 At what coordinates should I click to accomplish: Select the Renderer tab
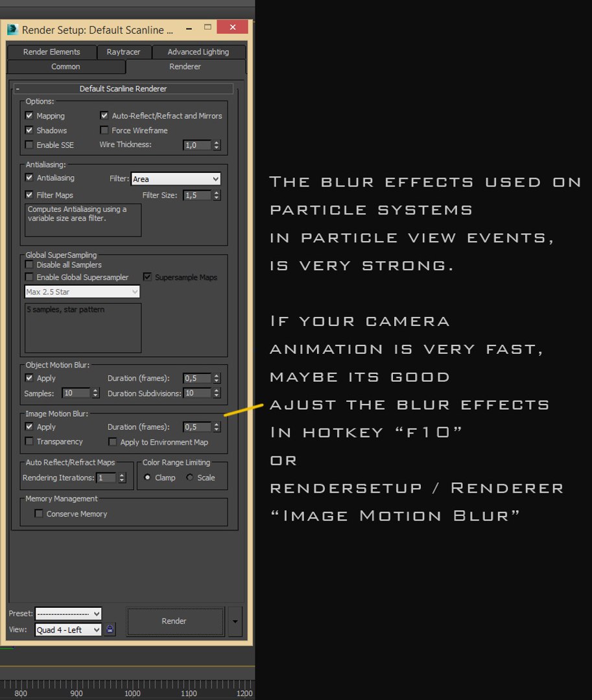point(185,67)
